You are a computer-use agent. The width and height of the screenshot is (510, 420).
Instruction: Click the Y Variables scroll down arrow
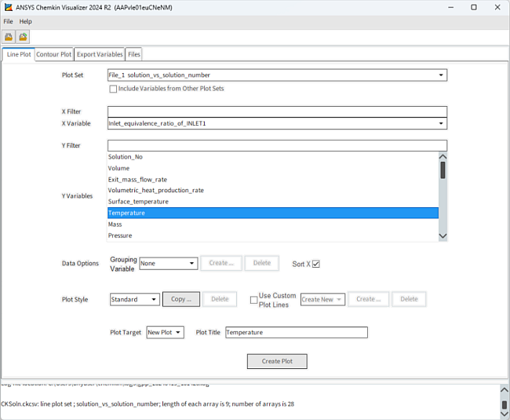443,236
